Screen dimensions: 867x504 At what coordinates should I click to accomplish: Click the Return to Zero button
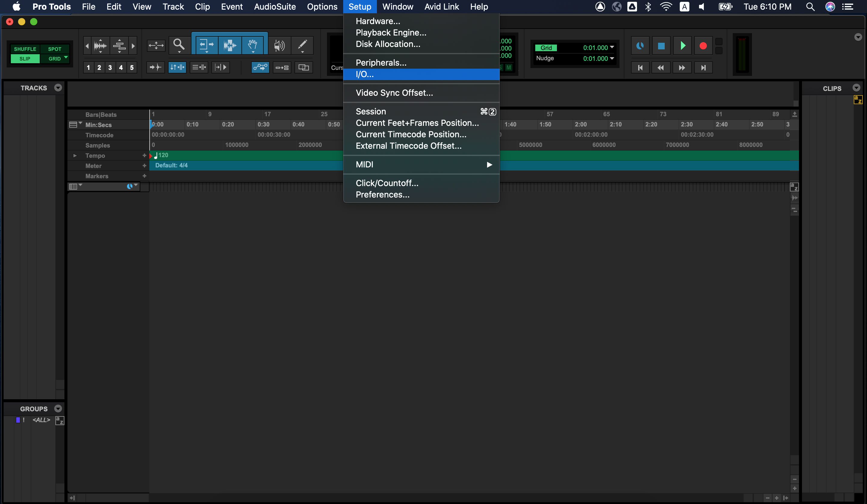(641, 67)
